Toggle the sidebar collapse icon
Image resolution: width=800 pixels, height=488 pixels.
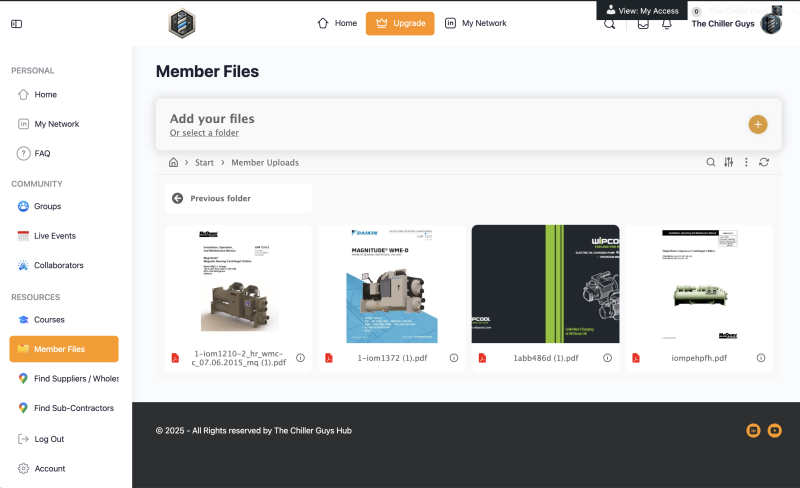click(16, 24)
